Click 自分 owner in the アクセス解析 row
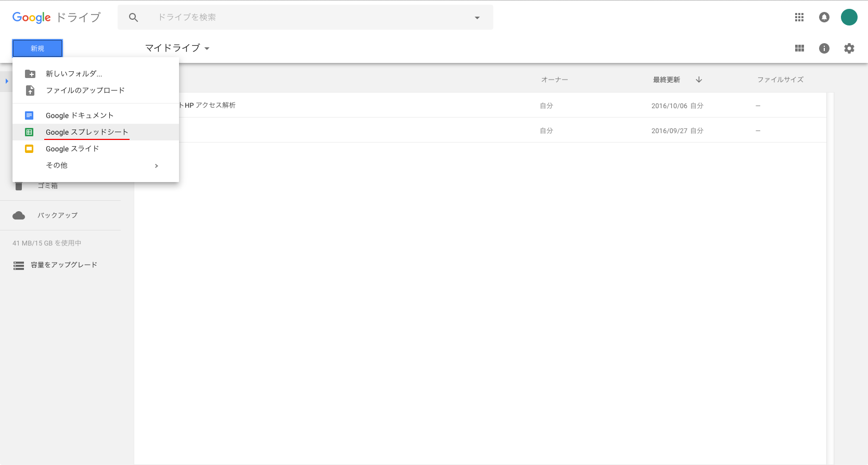The height and width of the screenshot is (465, 868). (546, 106)
